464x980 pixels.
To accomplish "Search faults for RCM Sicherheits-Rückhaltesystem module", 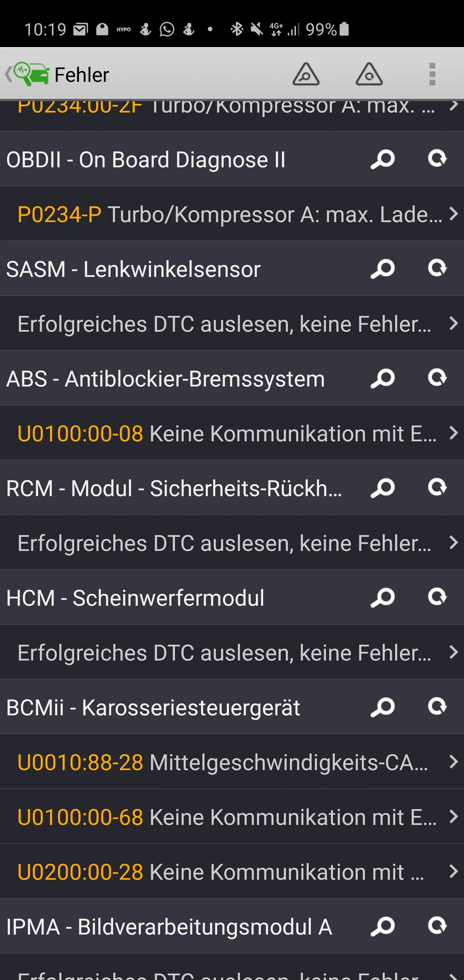I will 382,488.
